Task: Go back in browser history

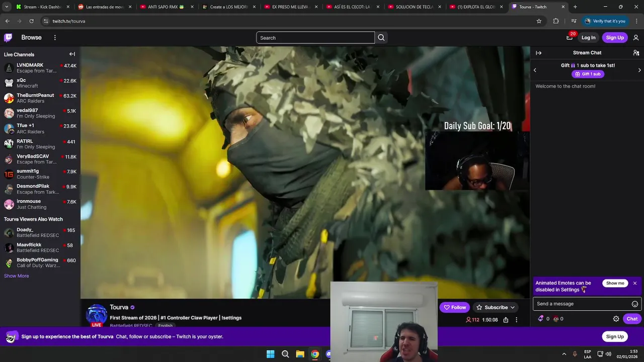Action: (x=7, y=21)
